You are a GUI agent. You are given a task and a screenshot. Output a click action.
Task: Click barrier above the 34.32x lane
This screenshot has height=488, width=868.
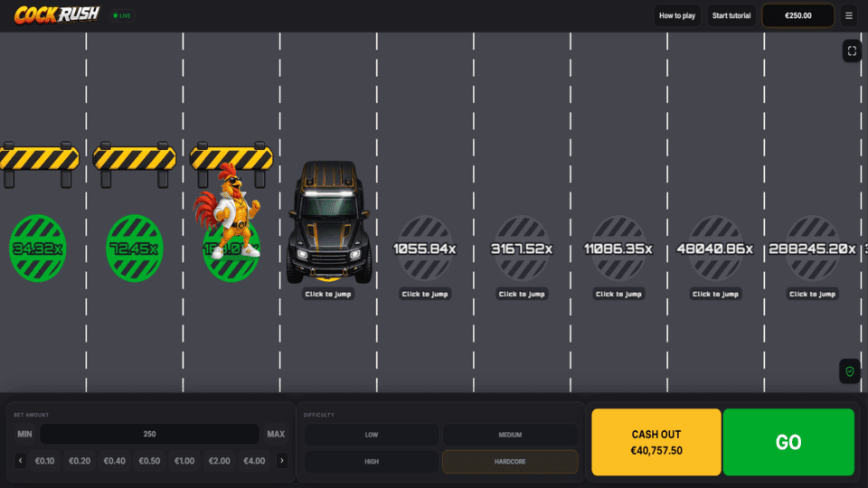(38, 164)
